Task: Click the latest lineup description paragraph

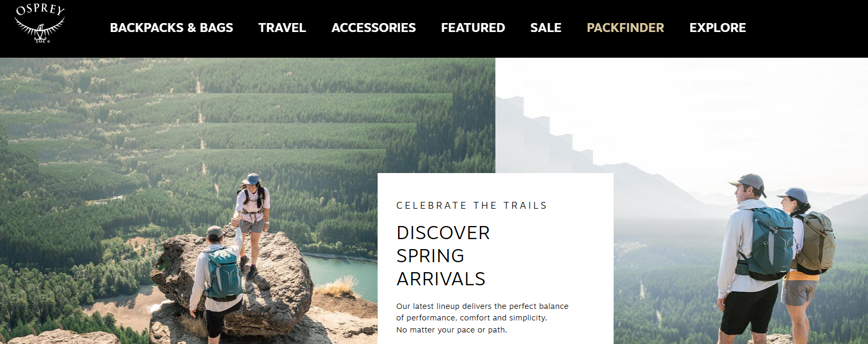Action: (x=482, y=318)
